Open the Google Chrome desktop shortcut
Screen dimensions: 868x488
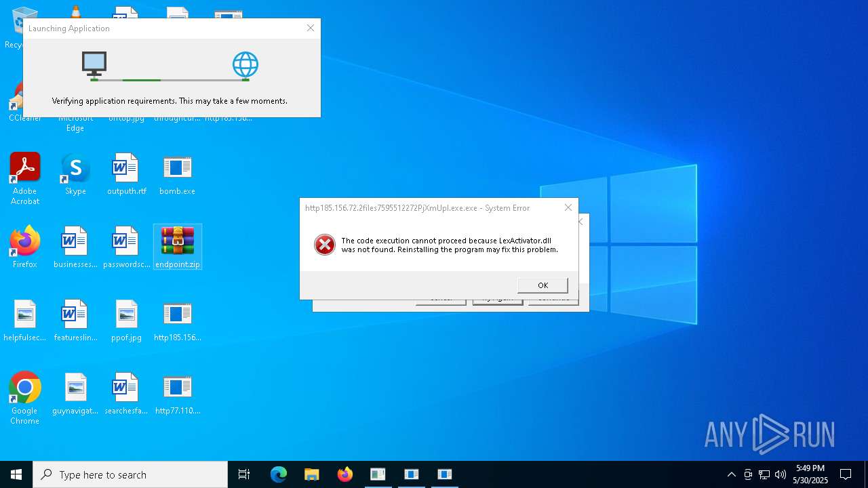tap(25, 399)
